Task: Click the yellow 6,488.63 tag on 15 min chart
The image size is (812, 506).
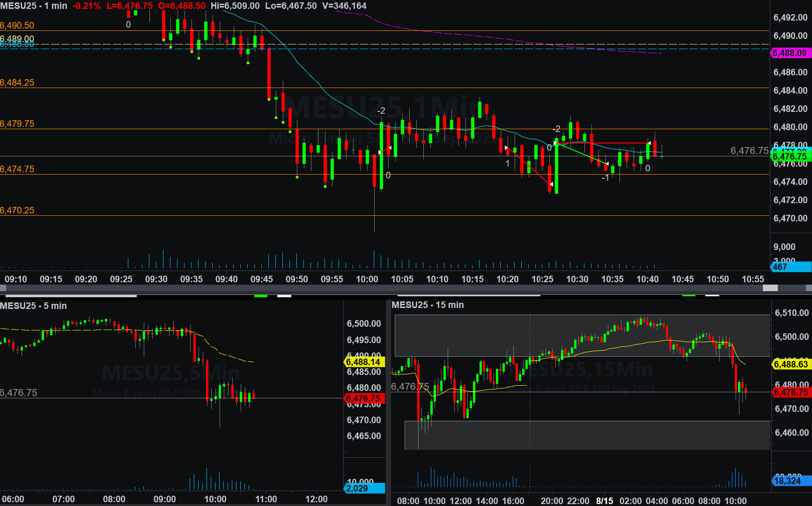Action: [791, 364]
